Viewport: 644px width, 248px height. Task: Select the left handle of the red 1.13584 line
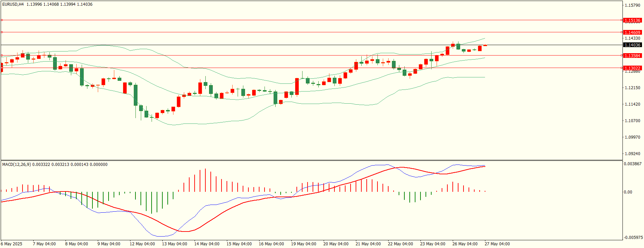(x=2, y=56)
